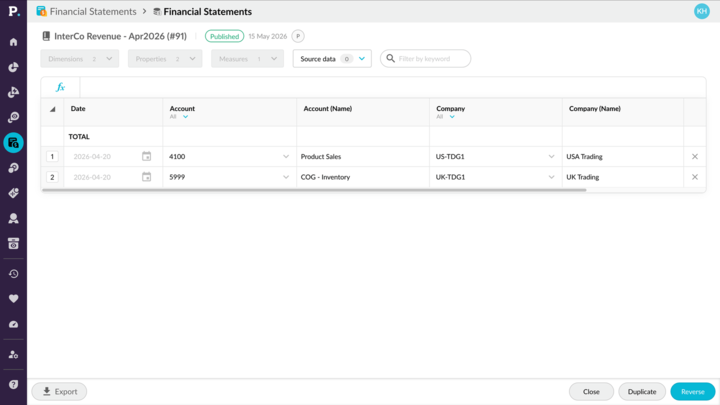720x405 pixels.
Task: Open the Company column All filter
Action: (445, 117)
